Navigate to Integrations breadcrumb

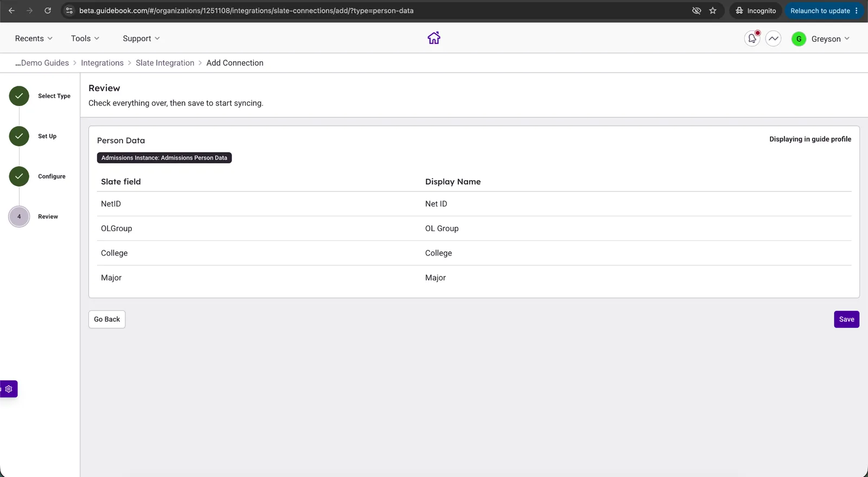pos(102,63)
